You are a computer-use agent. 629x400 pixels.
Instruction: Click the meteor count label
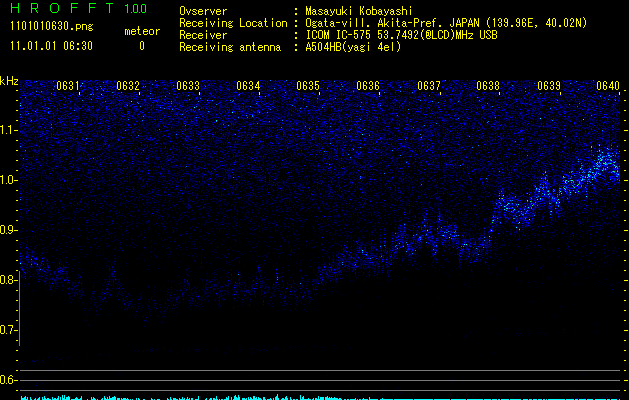(x=142, y=31)
